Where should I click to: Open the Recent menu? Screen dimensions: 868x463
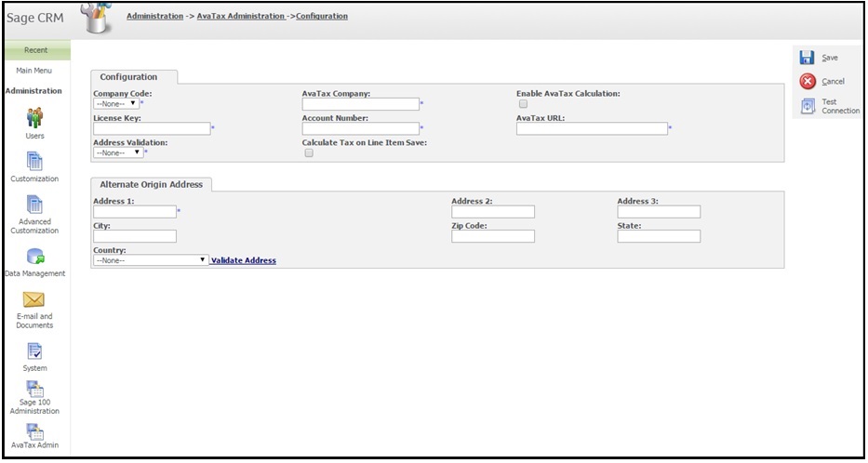point(36,50)
